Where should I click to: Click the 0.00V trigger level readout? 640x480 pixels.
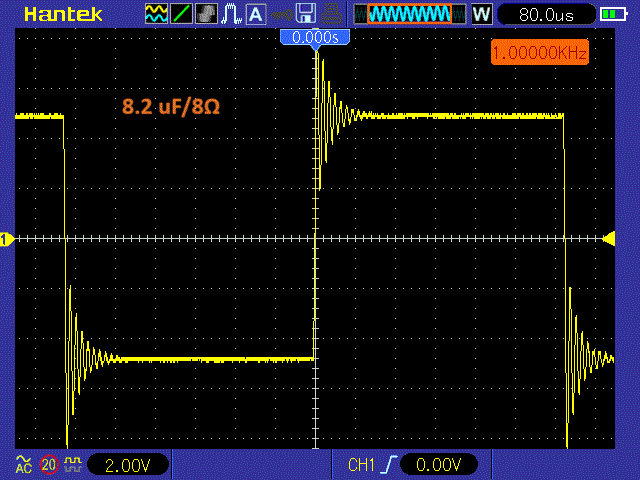(x=439, y=464)
